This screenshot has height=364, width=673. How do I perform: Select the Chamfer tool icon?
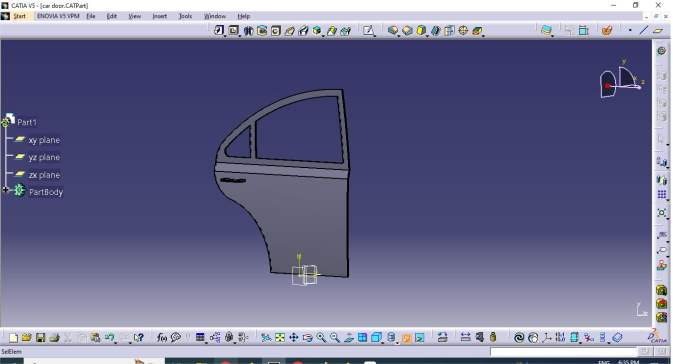point(407,30)
